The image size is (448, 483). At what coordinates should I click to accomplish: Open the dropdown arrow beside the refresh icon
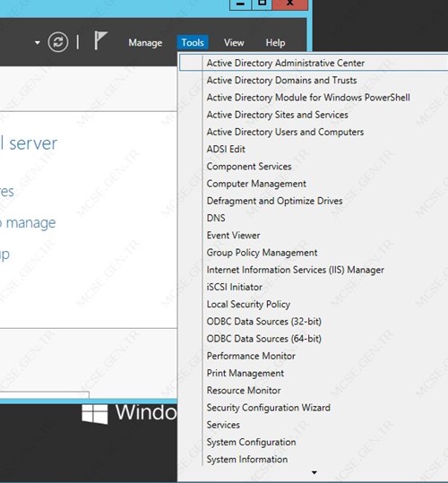pos(38,42)
